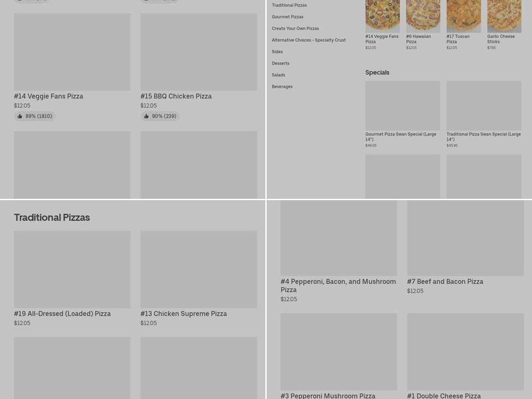
Task: Open Gourmet Pizza Swan Special item
Action: pyautogui.click(x=403, y=114)
